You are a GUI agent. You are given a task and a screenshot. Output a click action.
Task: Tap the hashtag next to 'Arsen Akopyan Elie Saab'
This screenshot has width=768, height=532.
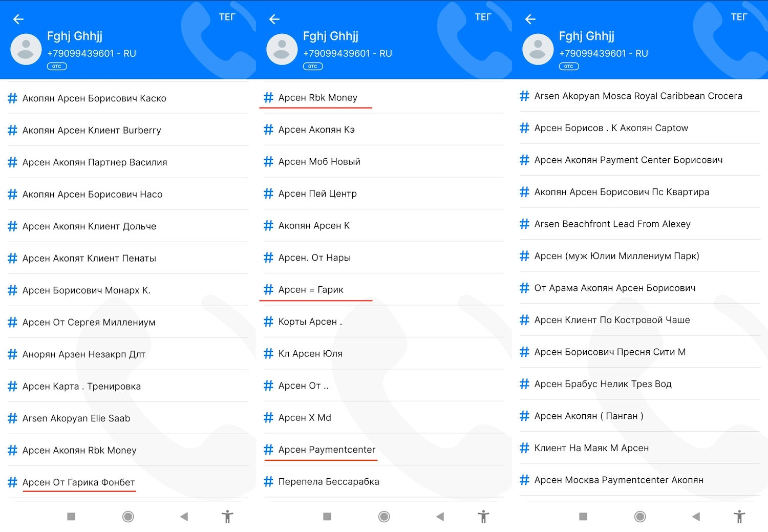click(x=12, y=418)
